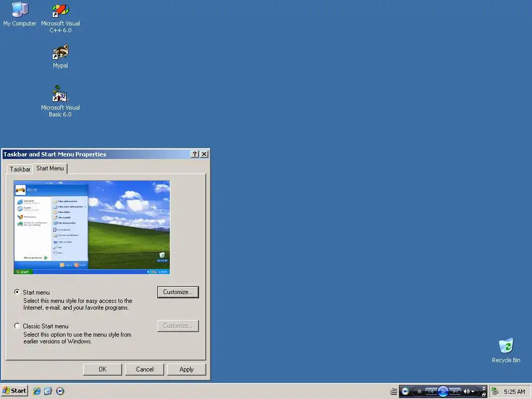Restore Media Player window from toolbar
532x399 pixels.
point(484,395)
